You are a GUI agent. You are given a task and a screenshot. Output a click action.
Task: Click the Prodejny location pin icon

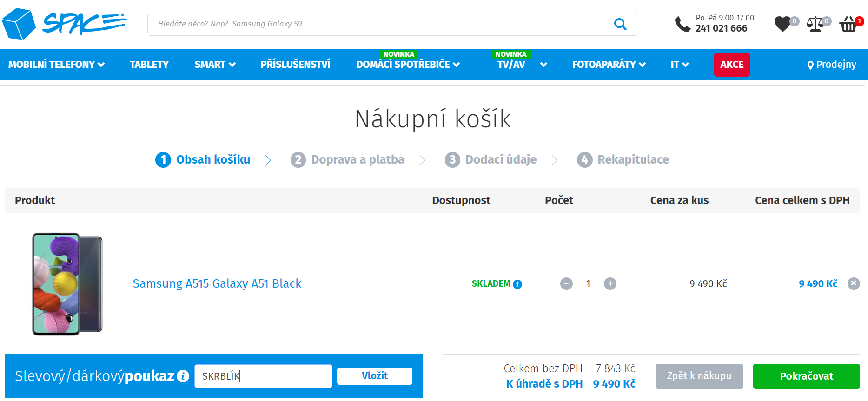(x=810, y=65)
